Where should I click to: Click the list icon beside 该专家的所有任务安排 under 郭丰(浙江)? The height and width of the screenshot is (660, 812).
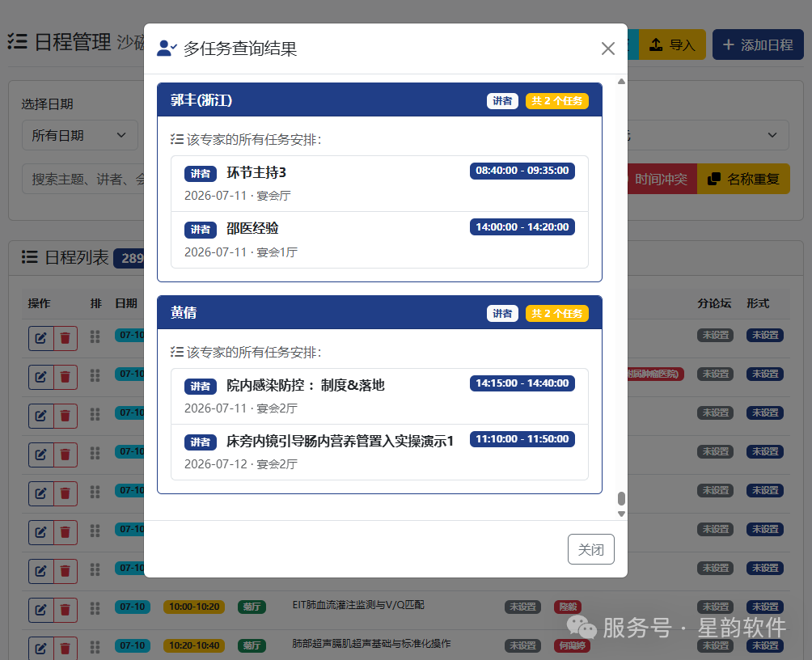[x=177, y=139]
